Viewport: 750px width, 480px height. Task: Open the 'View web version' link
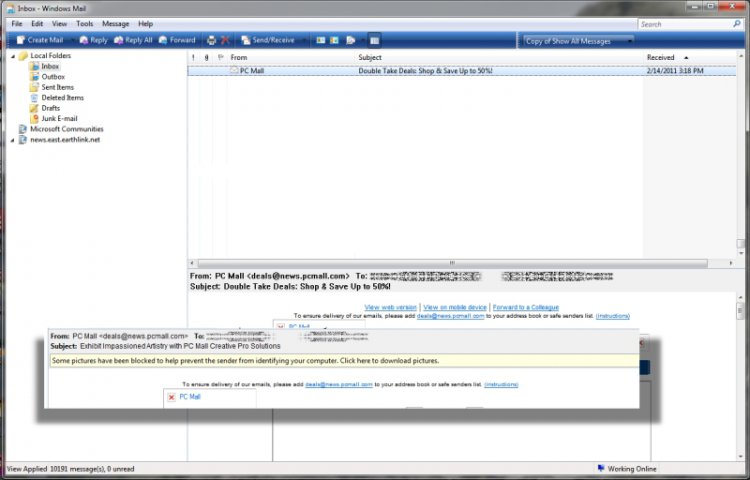(x=390, y=307)
